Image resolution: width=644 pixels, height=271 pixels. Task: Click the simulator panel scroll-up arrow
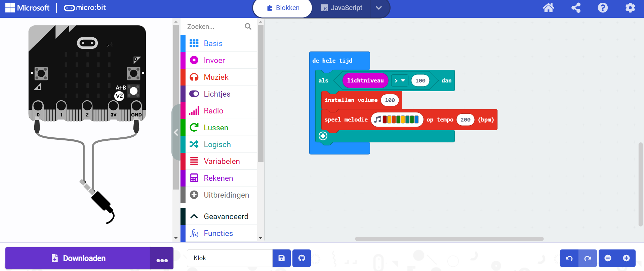(176, 22)
